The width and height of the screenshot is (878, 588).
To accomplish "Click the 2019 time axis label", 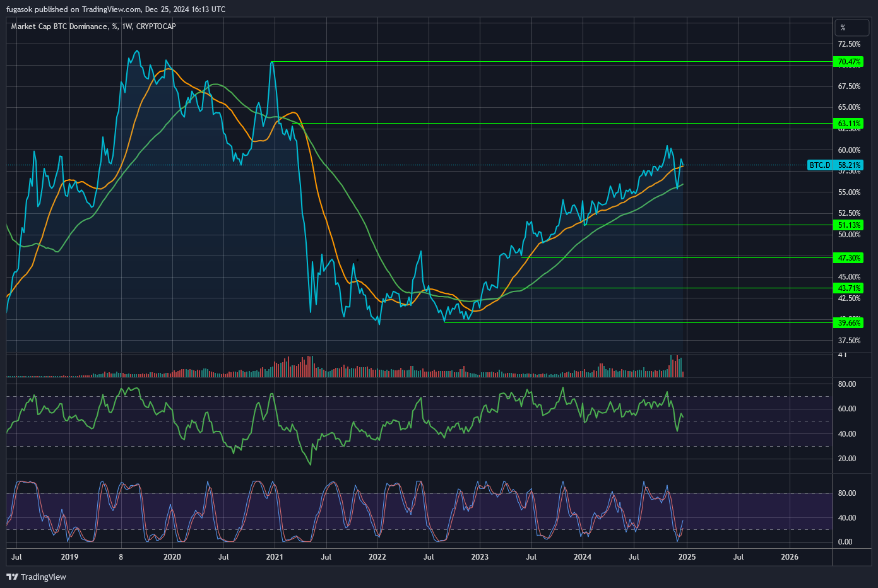I will pyautogui.click(x=69, y=557).
